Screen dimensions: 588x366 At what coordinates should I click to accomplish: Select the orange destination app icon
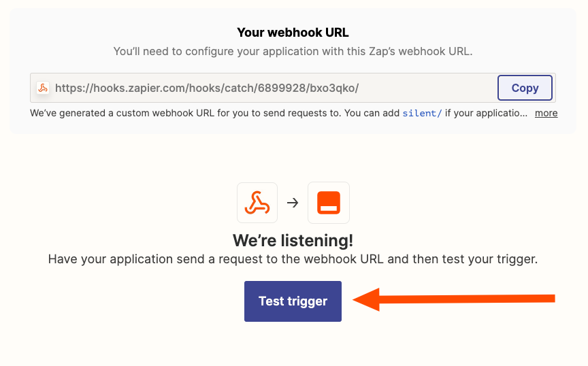point(329,203)
